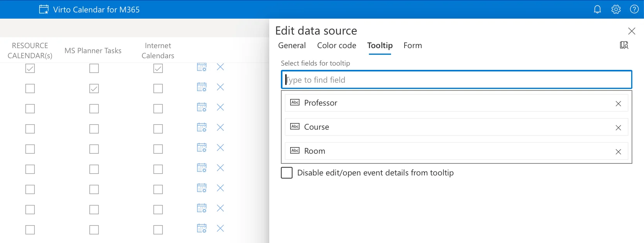Close the Edit data source panel
This screenshot has width=644, height=243.
click(x=632, y=31)
